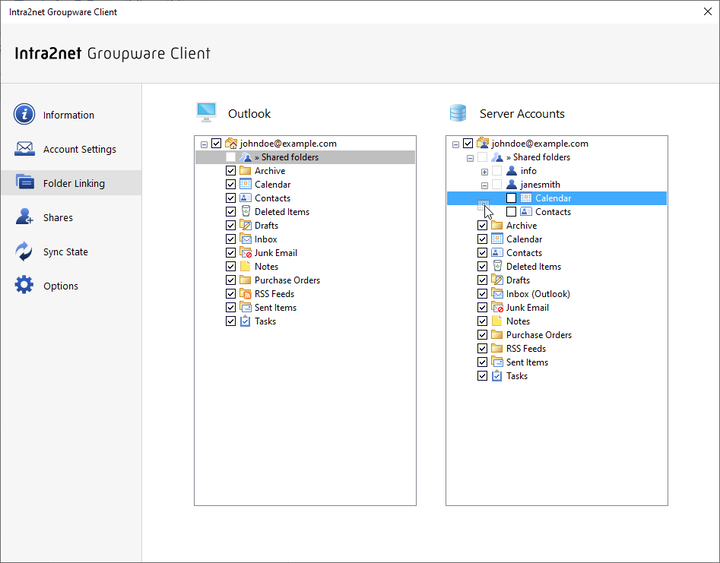Click the Information sidebar icon

click(x=24, y=114)
